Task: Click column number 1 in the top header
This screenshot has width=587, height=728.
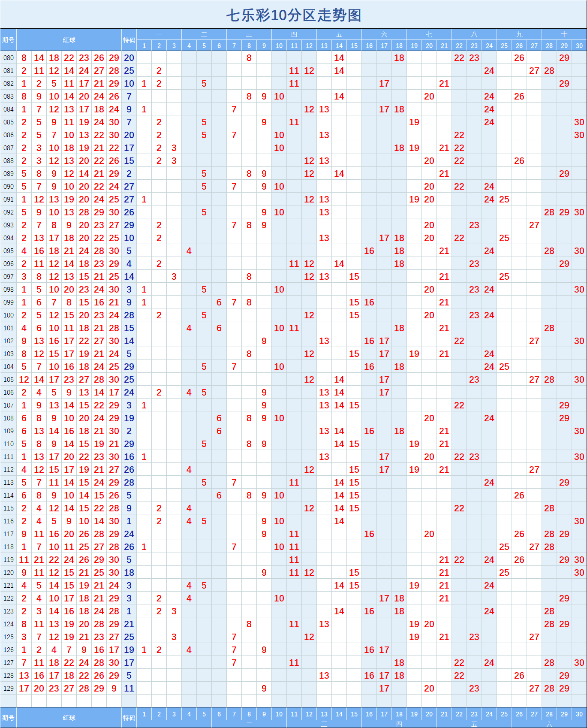Action: click(x=144, y=46)
